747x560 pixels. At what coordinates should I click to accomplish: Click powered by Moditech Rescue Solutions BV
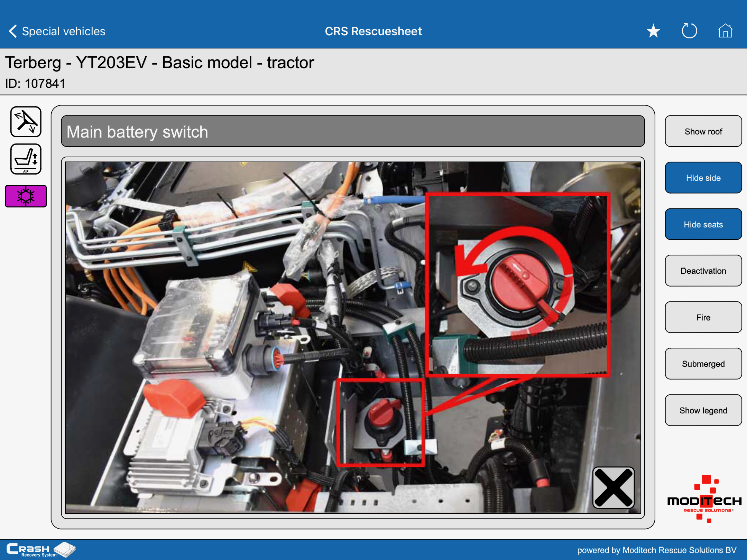click(657, 550)
